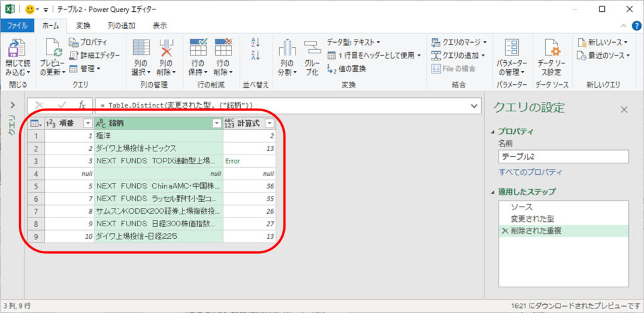The image size is (644, 313).
Task: Edit the query name field テーブル2
Action: [x=563, y=156]
